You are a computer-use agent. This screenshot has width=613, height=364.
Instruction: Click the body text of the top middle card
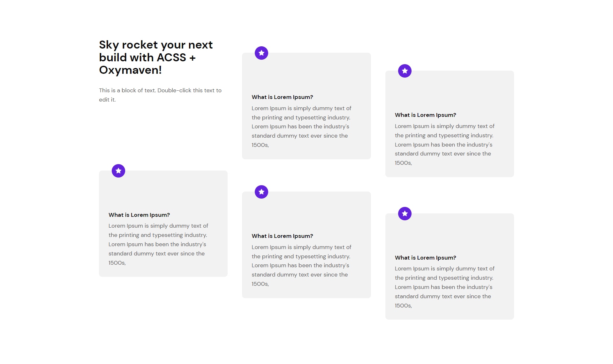tap(301, 126)
